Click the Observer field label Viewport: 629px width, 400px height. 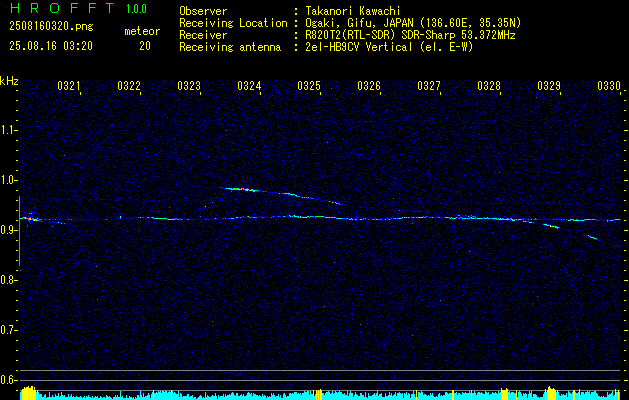(x=203, y=11)
